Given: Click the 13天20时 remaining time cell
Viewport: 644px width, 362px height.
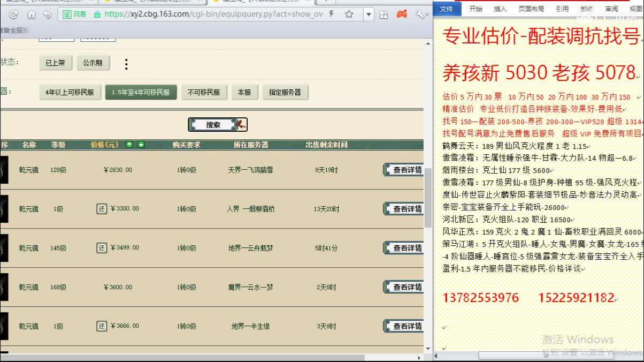Looking at the screenshot, I should (326, 209).
